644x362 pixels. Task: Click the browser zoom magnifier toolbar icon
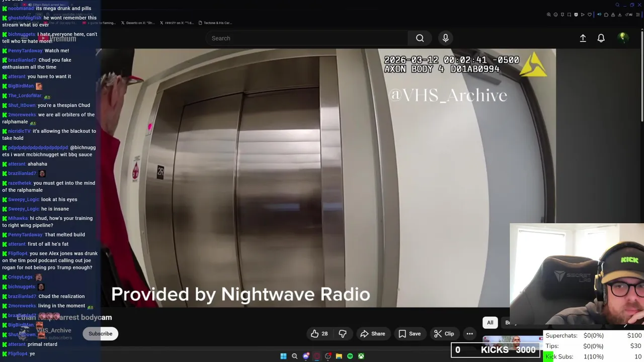[549, 15]
